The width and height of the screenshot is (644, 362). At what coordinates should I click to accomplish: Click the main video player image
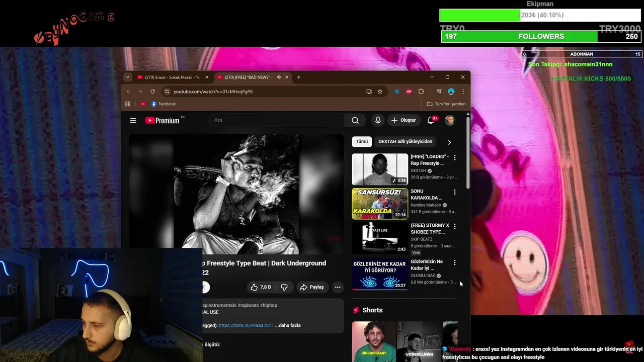(236, 194)
